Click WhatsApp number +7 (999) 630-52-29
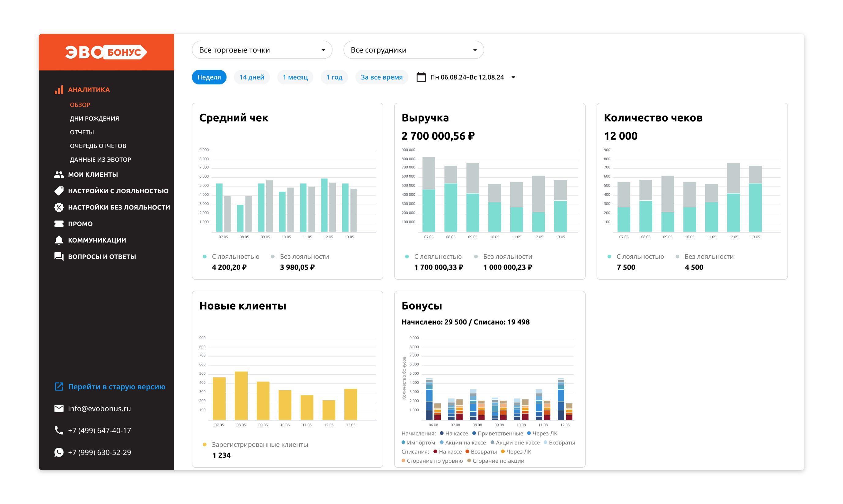The image size is (843, 504). (99, 452)
